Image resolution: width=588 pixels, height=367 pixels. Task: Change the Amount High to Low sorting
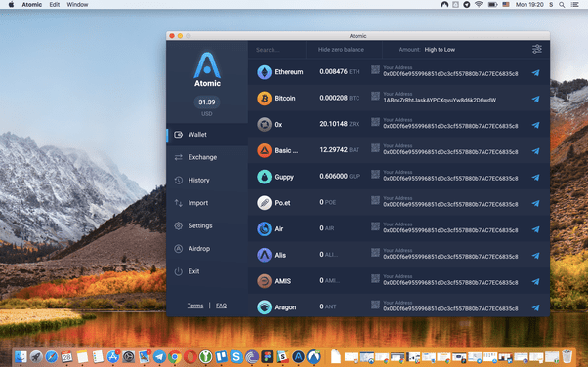click(427, 50)
